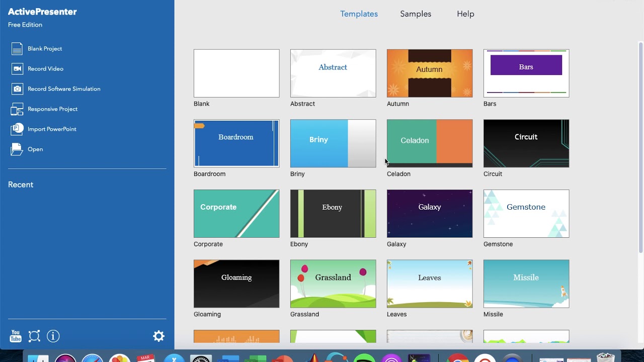Click the "Missile" label under thumbnail

(493, 314)
